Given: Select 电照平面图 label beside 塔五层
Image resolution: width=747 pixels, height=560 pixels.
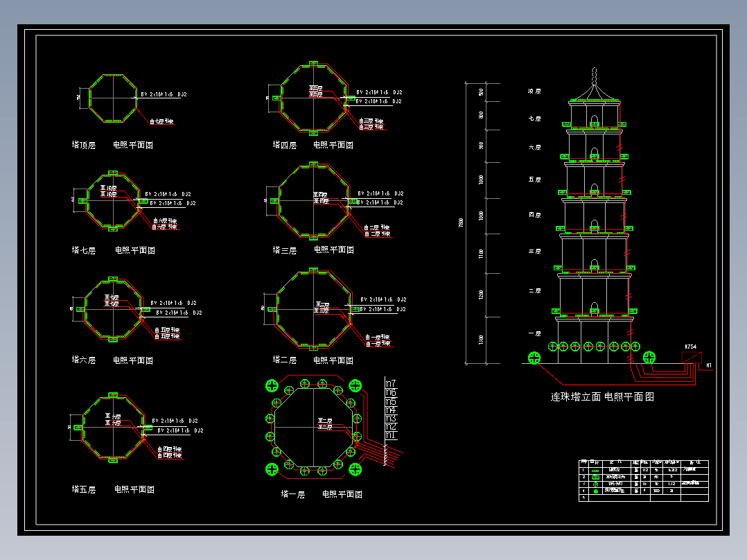Looking at the screenshot, I should point(134,489).
